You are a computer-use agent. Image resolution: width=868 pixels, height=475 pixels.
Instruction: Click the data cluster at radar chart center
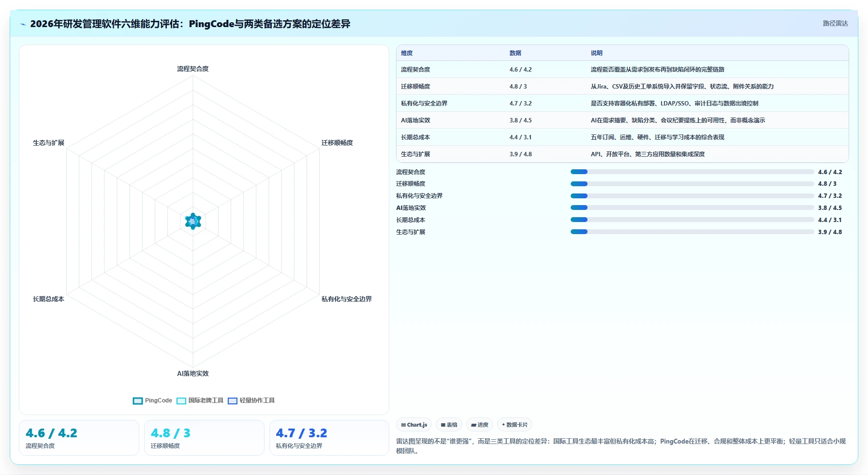[x=193, y=221]
